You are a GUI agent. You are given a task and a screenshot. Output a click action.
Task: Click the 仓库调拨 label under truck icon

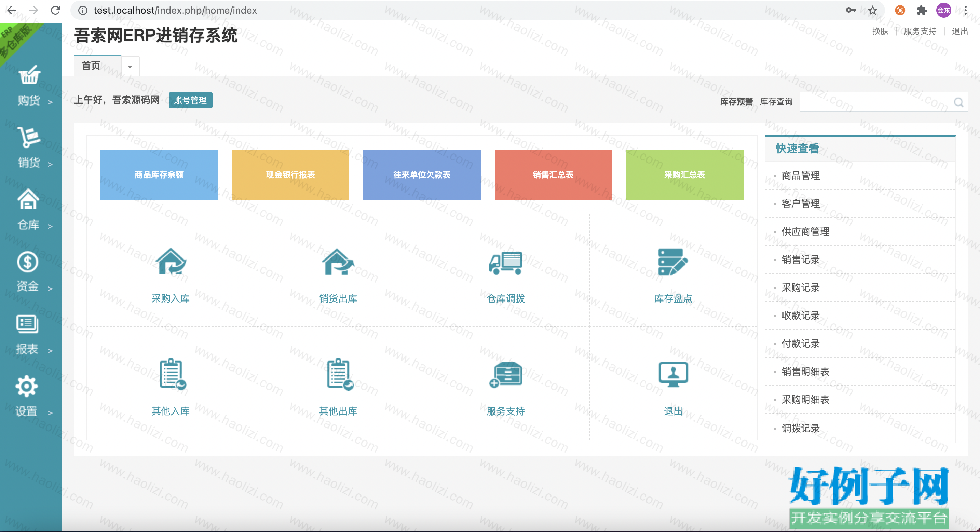pyautogui.click(x=506, y=298)
